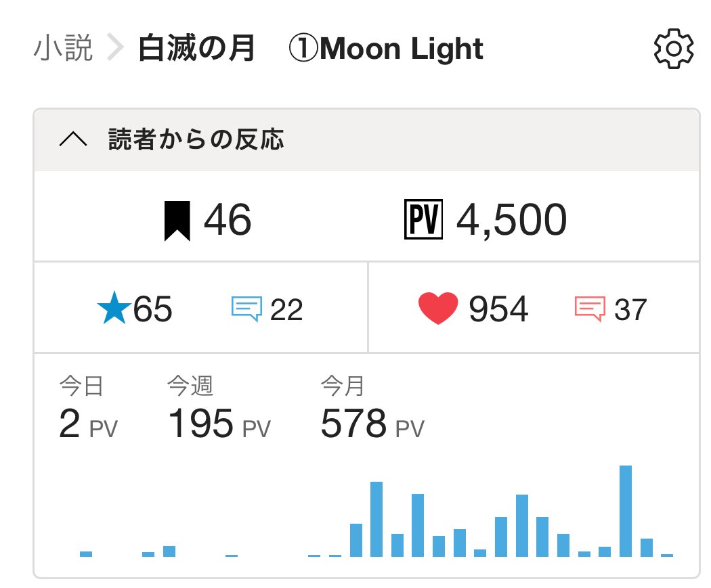Image resolution: width=711 pixels, height=588 pixels.
Task: Open blue review comments bubble icon
Action: tap(246, 309)
